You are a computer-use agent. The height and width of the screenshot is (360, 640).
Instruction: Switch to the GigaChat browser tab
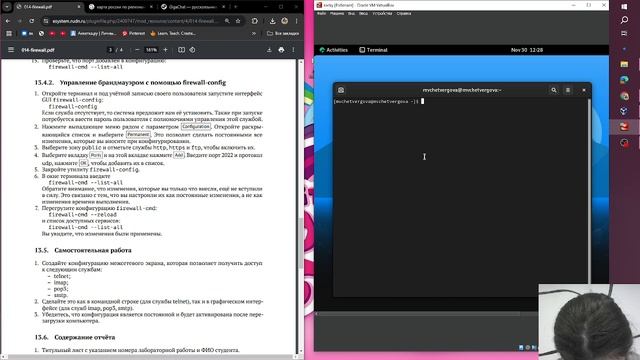tap(193, 7)
